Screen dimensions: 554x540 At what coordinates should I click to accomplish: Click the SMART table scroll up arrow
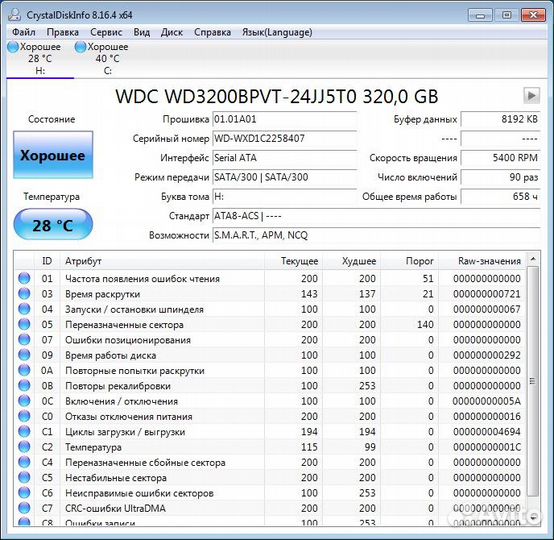click(533, 260)
